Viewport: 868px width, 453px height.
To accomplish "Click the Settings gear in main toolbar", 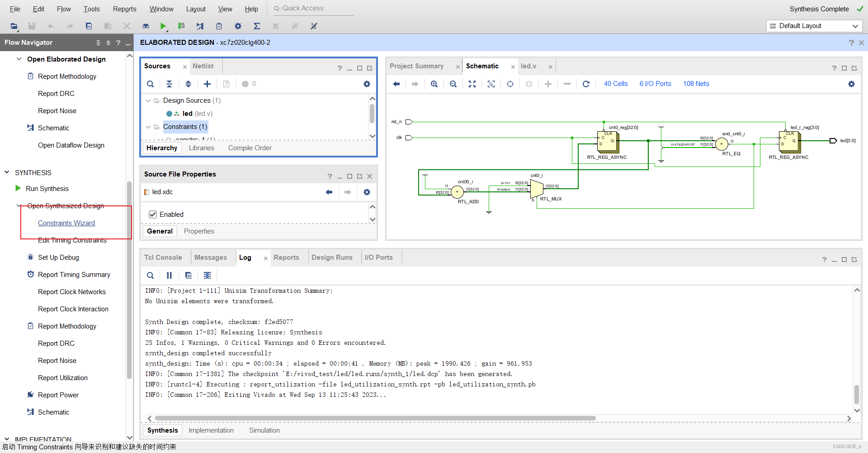I will 238,26.
